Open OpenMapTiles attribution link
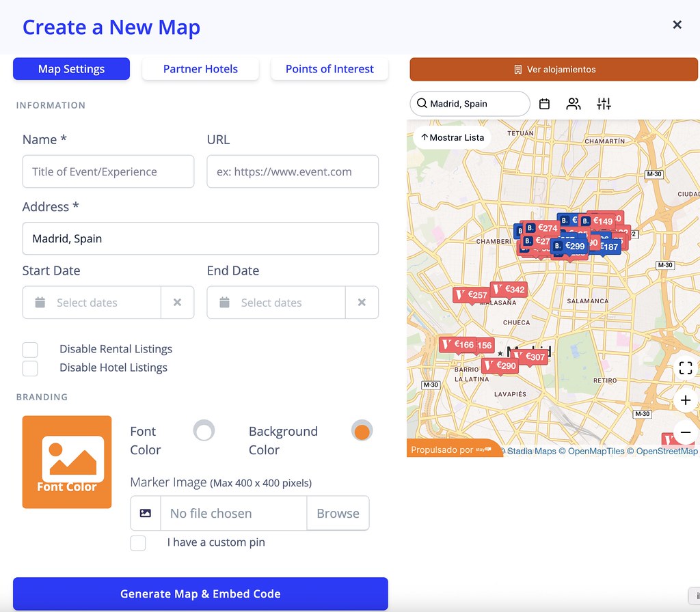700x612 pixels. (x=596, y=451)
